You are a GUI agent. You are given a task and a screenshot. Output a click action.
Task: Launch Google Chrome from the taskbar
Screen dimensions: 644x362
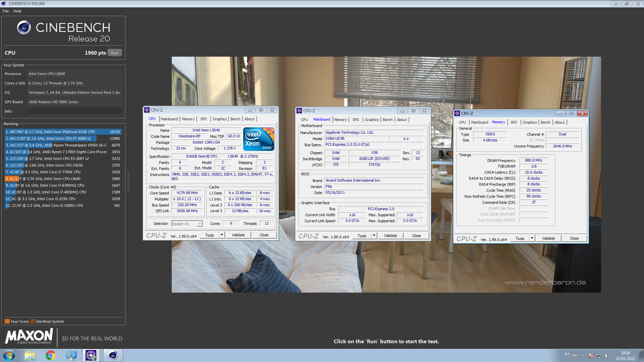click(51, 355)
